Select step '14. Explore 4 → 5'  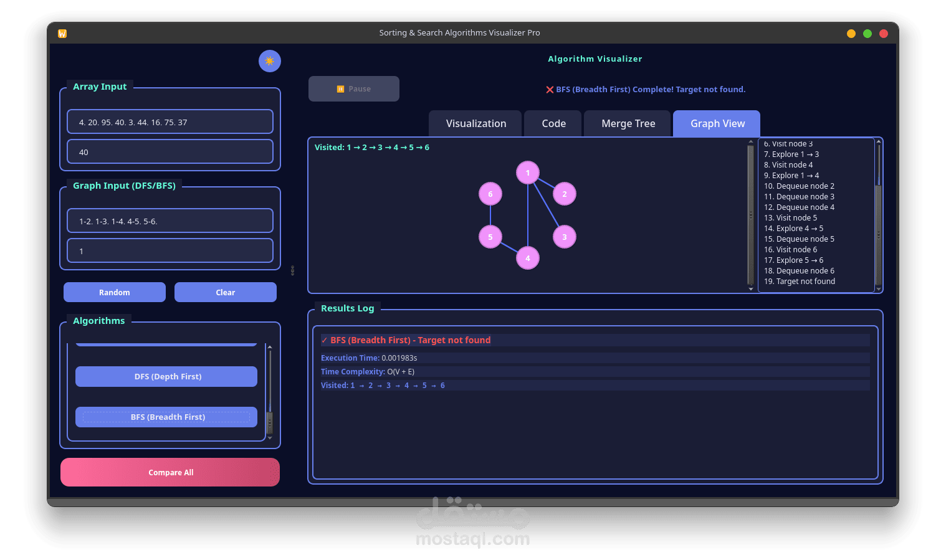coord(794,229)
